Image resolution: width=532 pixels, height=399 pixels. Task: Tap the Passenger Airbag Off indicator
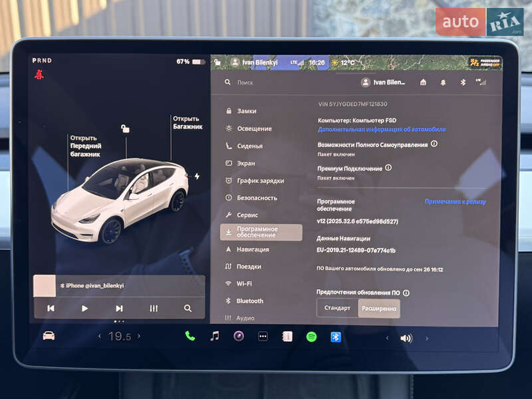coord(485,63)
